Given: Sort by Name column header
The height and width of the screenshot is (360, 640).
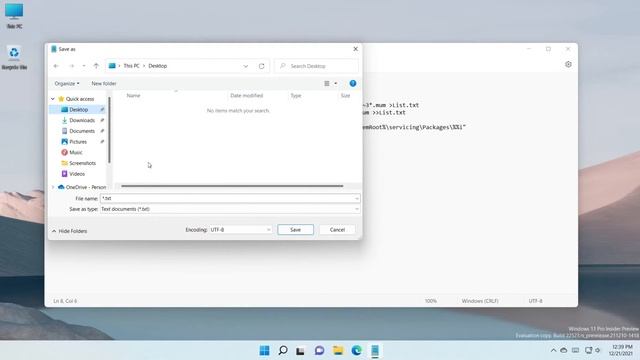Looking at the screenshot, I should coord(133,96).
